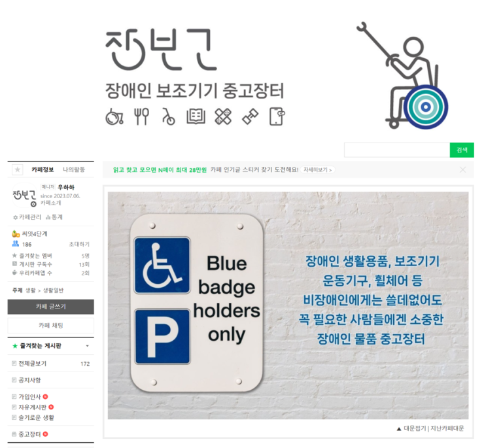The width and height of the screenshot is (486, 448).
Task: Click the green 검색 search button
Action: tap(462, 150)
